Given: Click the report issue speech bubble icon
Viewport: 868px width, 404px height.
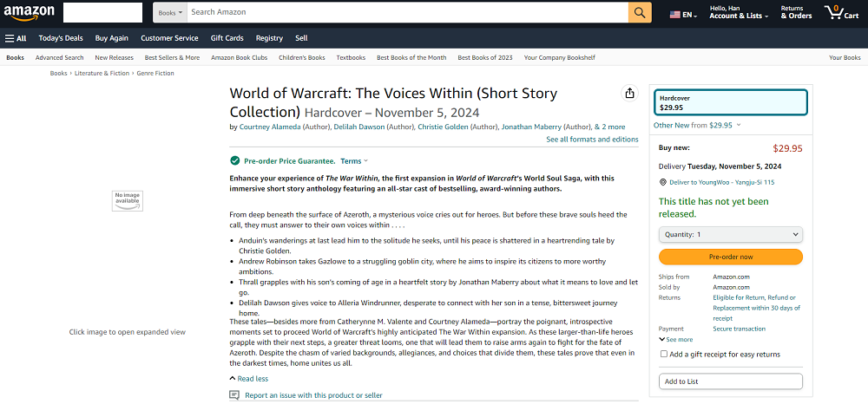Looking at the screenshot, I should click(234, 395).
